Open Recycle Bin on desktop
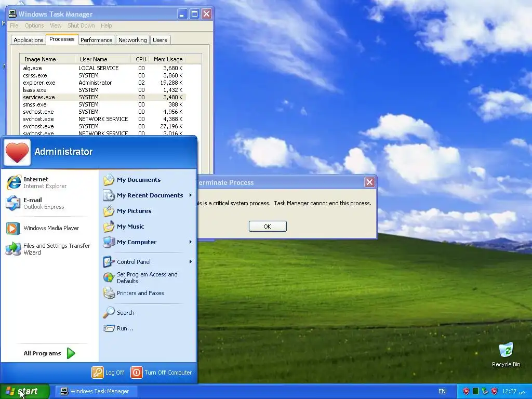Viewport: 532px width, 399px height. tap(506, 355)
